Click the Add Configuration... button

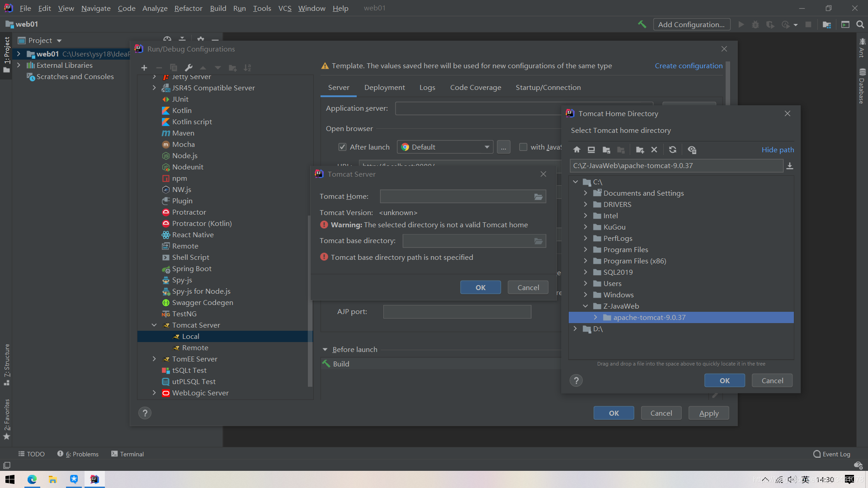[x=691, y=24]
